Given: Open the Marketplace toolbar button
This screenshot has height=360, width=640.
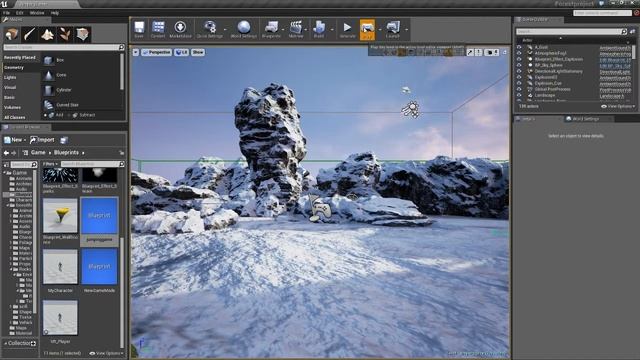Looking at the screenshot, I should pos(180,29).
